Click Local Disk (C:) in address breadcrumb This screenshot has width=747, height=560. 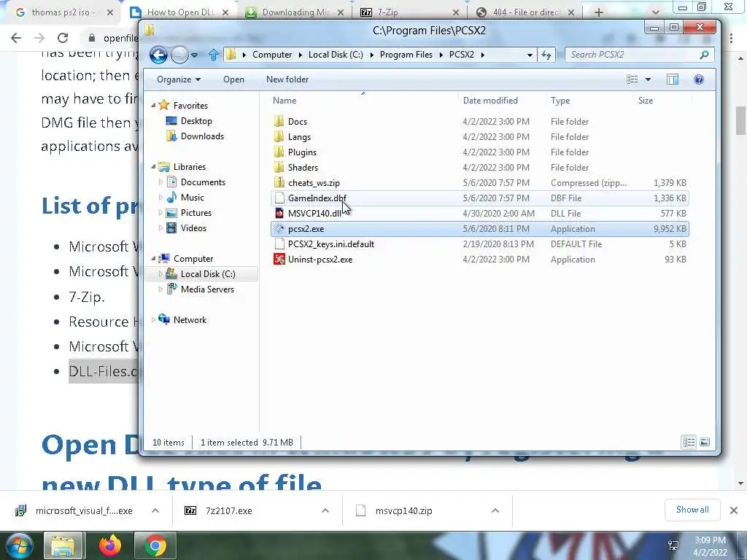click(x=336, y=55)
